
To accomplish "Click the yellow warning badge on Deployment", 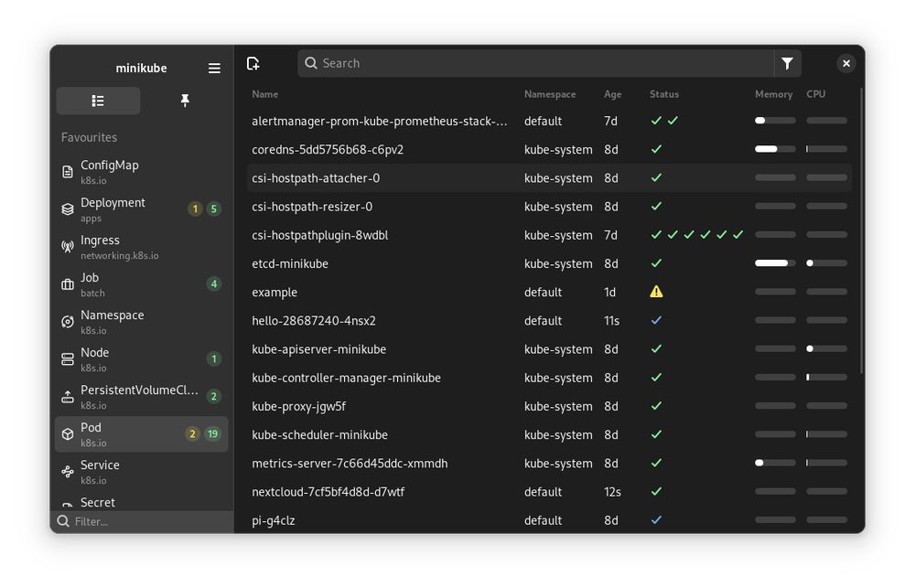I will tap(195, 208).
